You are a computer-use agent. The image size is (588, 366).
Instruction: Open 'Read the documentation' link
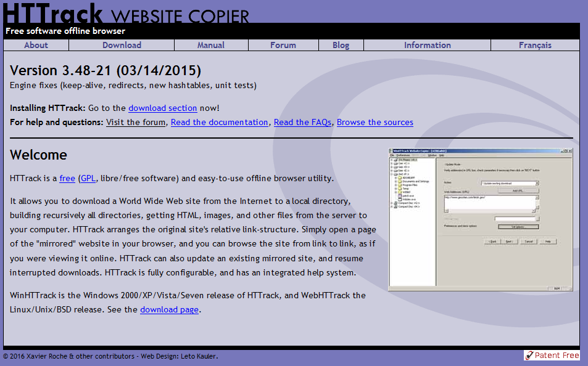click(x=220, y=122)
